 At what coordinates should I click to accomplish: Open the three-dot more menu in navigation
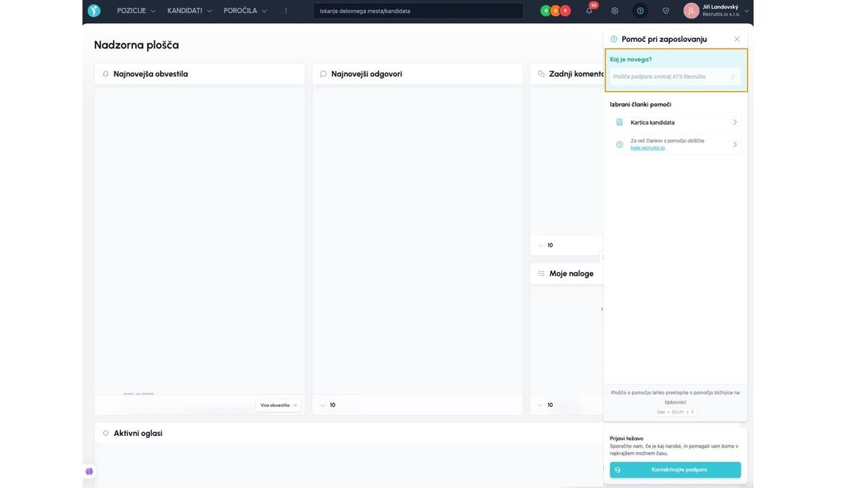[286, 11]
